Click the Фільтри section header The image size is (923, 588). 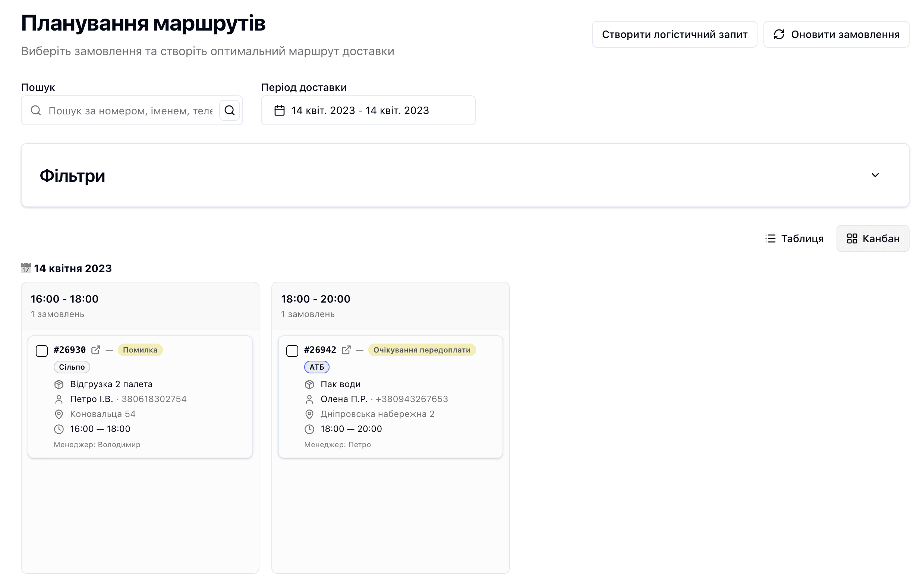[72, 176]
